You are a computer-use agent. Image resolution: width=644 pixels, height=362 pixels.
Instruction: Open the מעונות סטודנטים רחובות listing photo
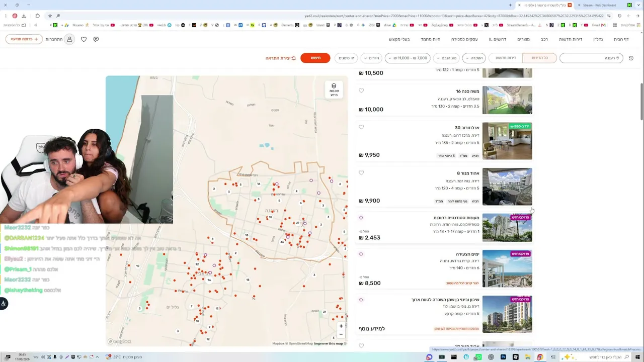pyautogui.click(x=507, y=228)
